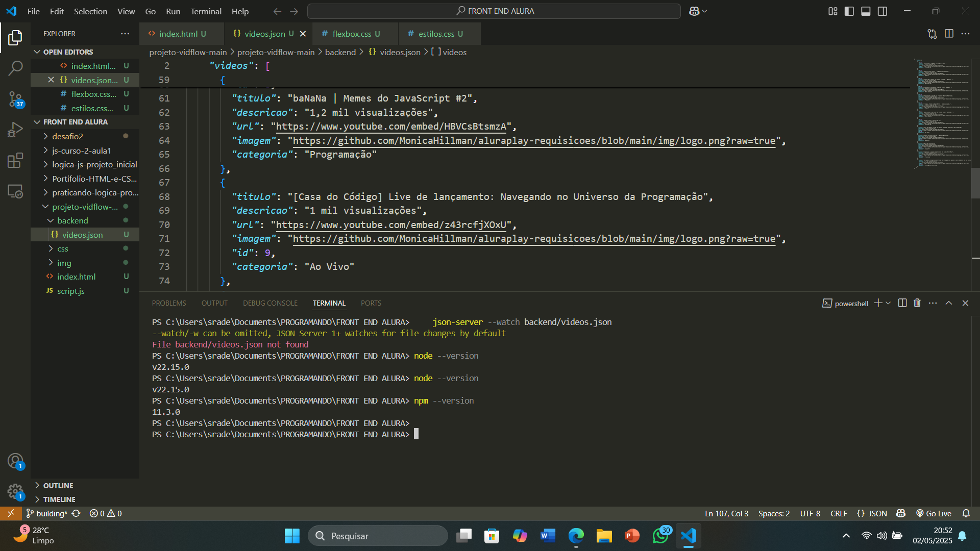Click Go Live in status bar
Screen dimensions: 980x551
coord(934,514)
